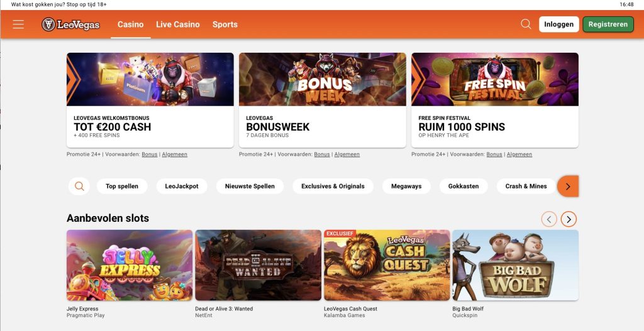This screenshot has width=644, height=331.
Task: Open the search icon in header
Action: [526, 24]
